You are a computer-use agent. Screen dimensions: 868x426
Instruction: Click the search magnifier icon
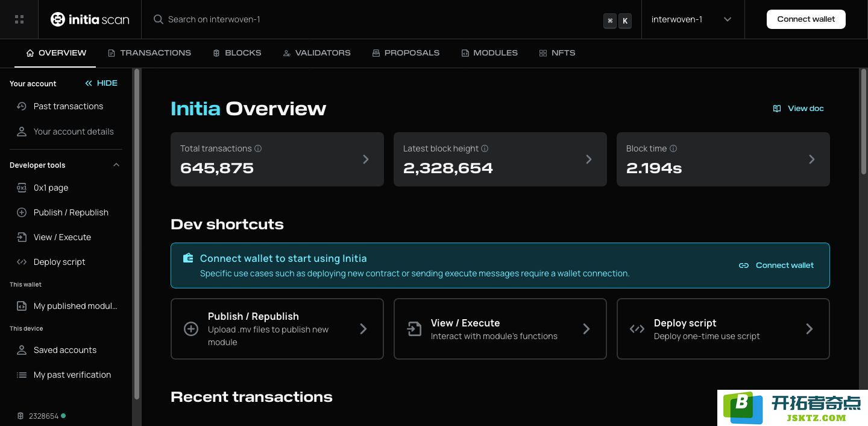click(159, 19)
